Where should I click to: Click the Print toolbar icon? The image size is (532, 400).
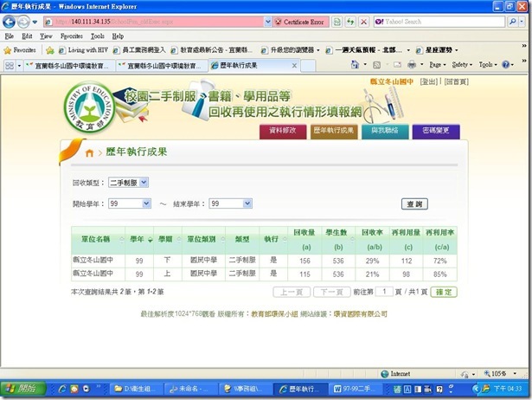tap(412, 65)
